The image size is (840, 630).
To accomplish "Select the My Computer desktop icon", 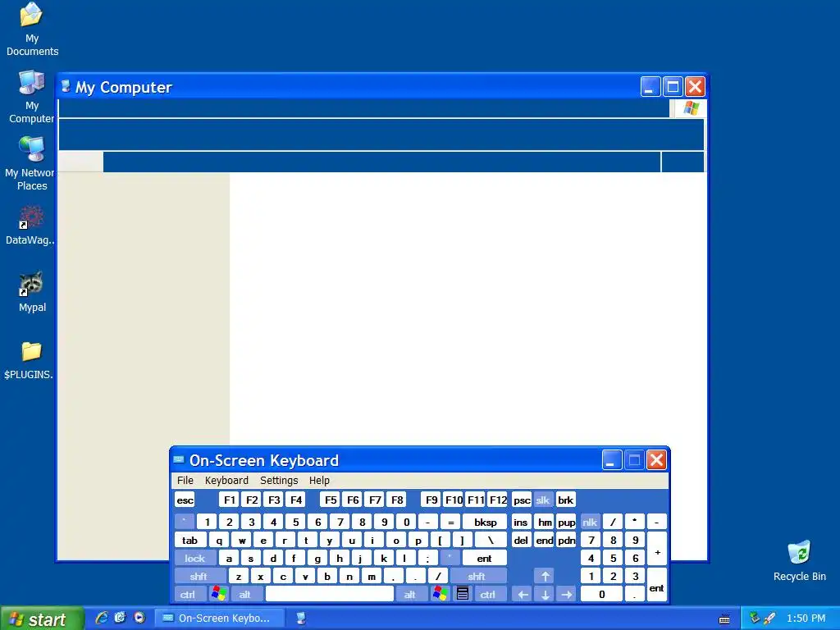I will click(x=32, y=97).
